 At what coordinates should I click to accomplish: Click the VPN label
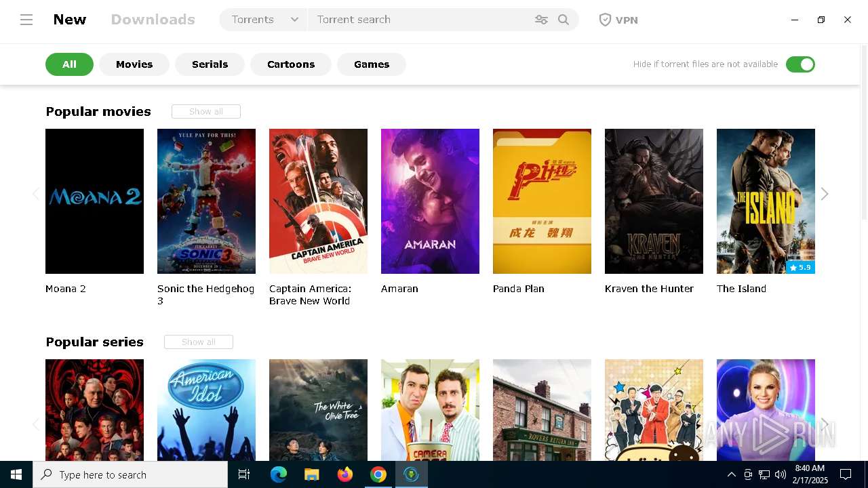[627, 20]
